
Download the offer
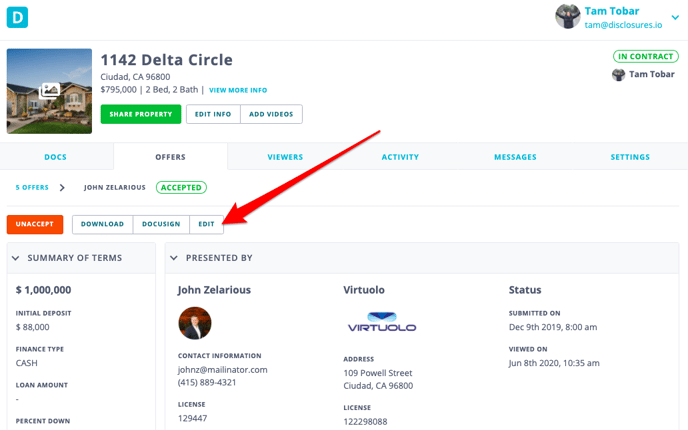pyautogui.click(x=102, y=224)
